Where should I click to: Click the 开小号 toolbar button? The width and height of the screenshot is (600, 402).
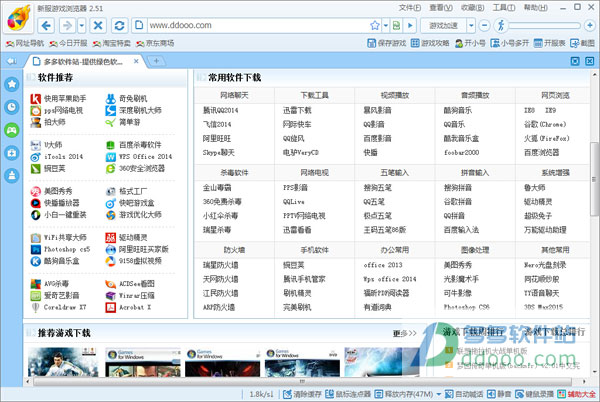pyautogui.click(x=470, y=43)
